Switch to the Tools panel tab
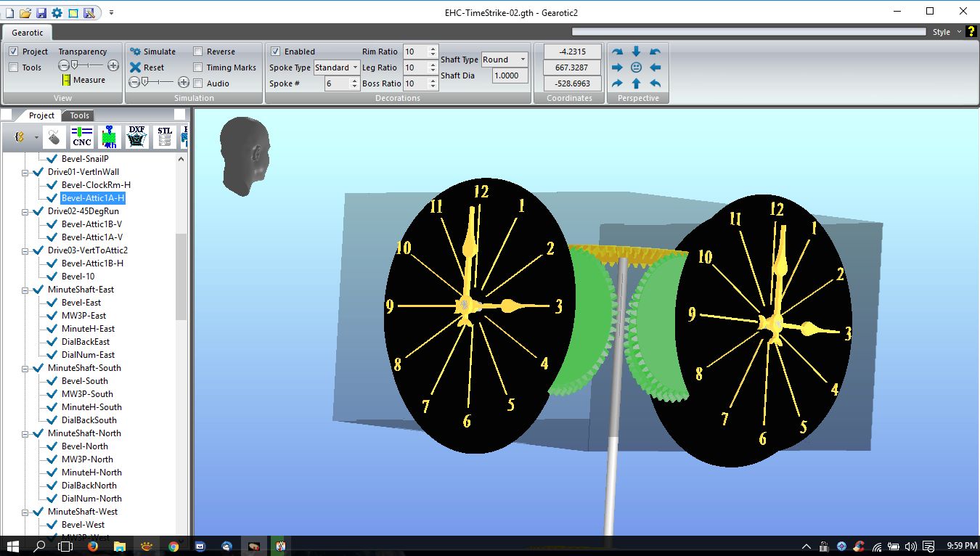This screenshot has width=980, height=556. point(79,115)
